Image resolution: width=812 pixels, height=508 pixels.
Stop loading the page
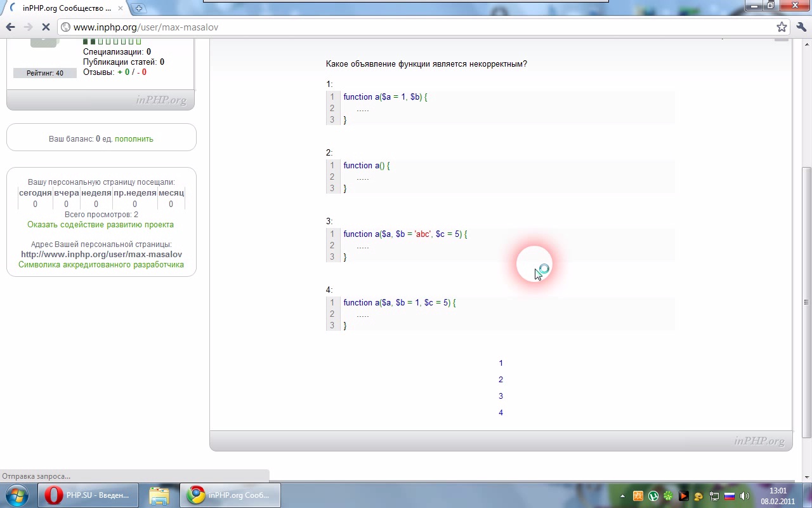pyautogui.click(x=46, y=27)
